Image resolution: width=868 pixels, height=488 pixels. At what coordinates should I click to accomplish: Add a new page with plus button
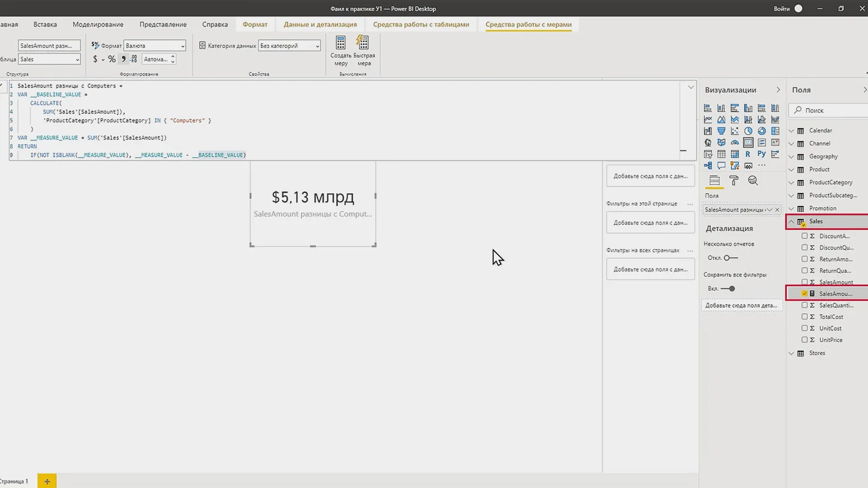click(x=47, y=481)
